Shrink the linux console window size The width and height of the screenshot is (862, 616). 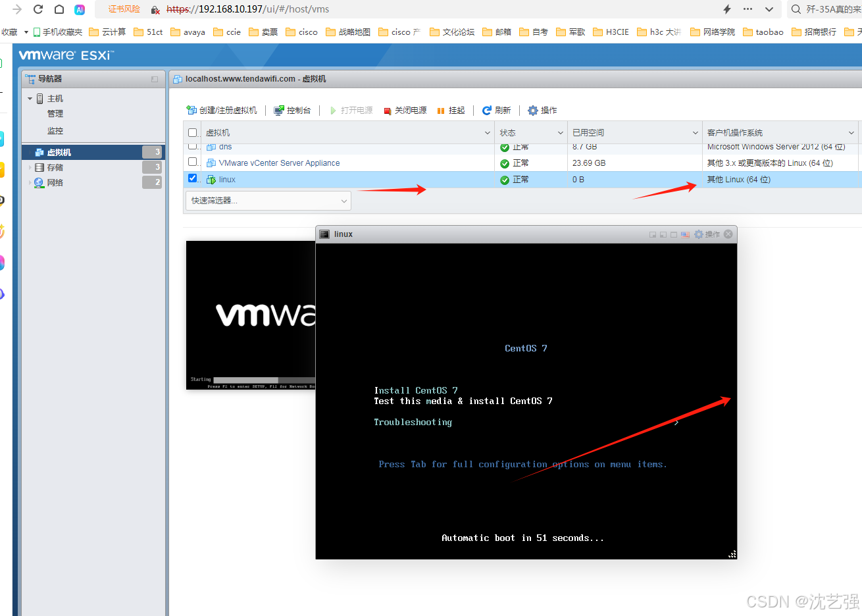pos(653,234)
